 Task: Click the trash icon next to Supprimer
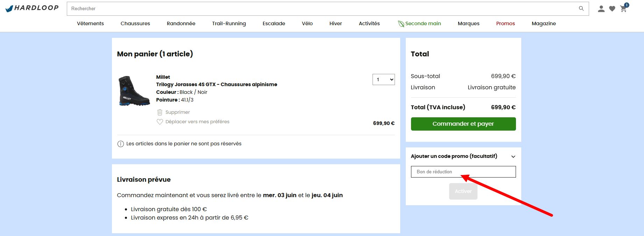coord(160,112)
